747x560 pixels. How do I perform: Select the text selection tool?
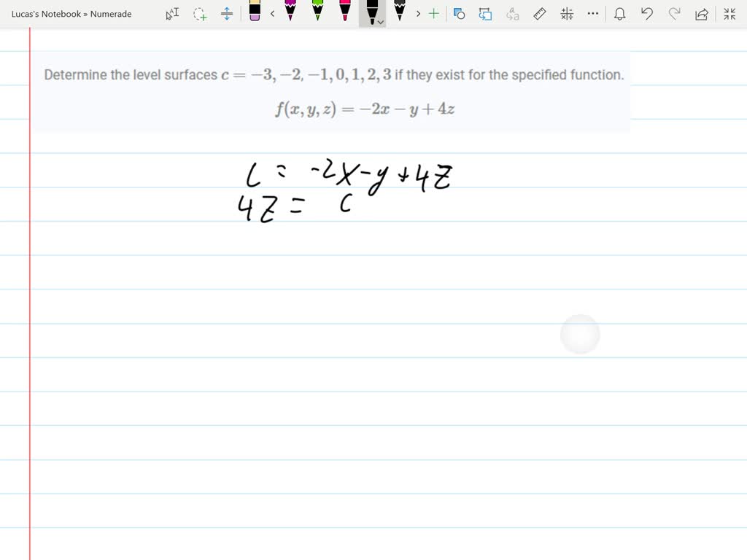[172, 13]
